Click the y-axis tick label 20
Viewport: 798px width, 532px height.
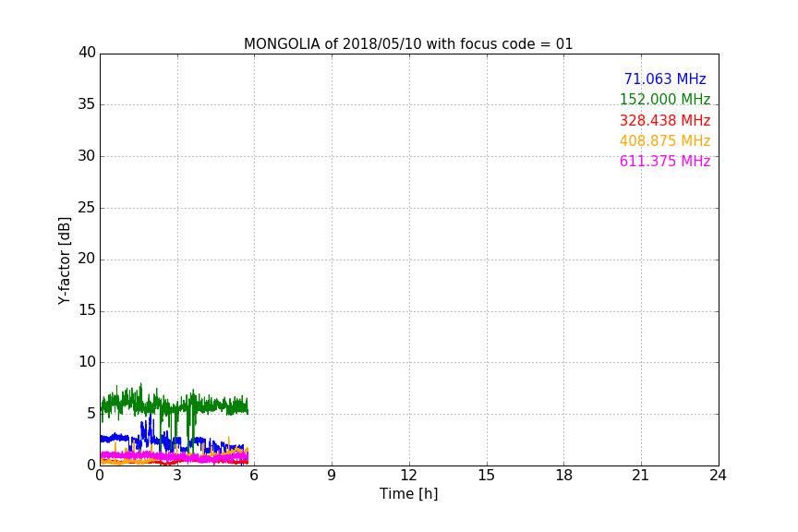coord(87,259)
